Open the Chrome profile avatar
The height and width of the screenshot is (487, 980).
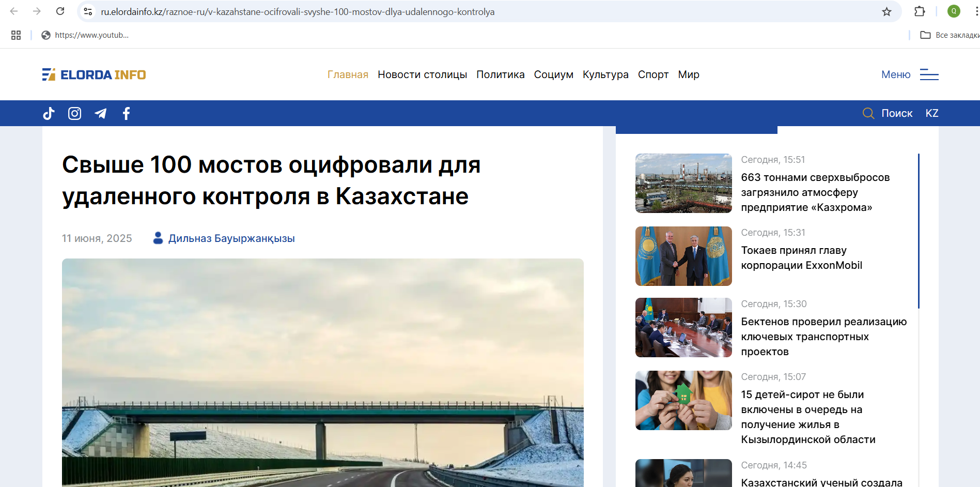pos(954,11)
